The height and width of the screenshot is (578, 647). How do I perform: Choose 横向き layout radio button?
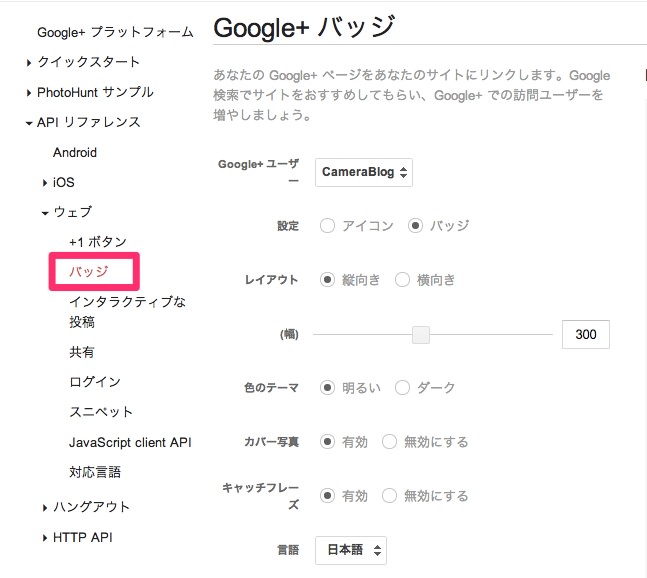(x=402, y=280)
